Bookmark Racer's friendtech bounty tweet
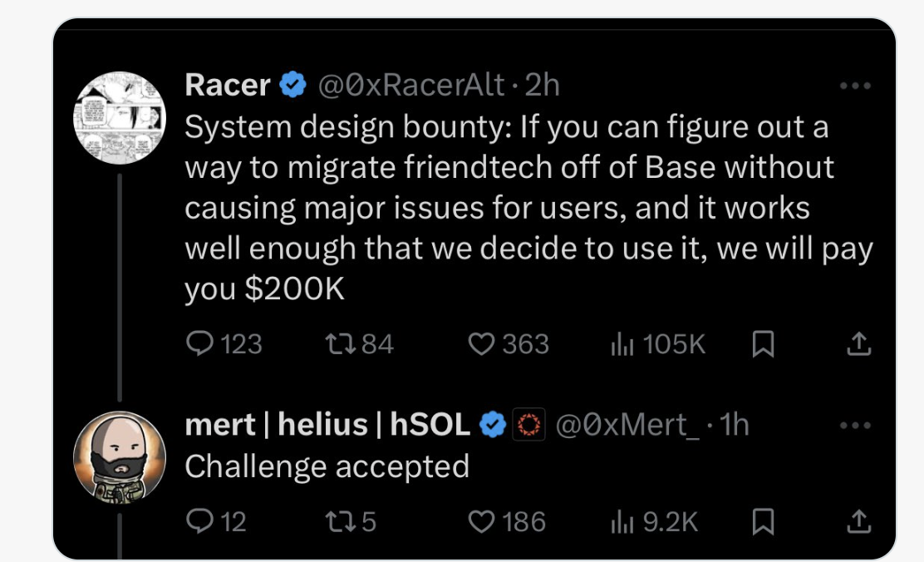924x562 pixels. click(763, 343)
